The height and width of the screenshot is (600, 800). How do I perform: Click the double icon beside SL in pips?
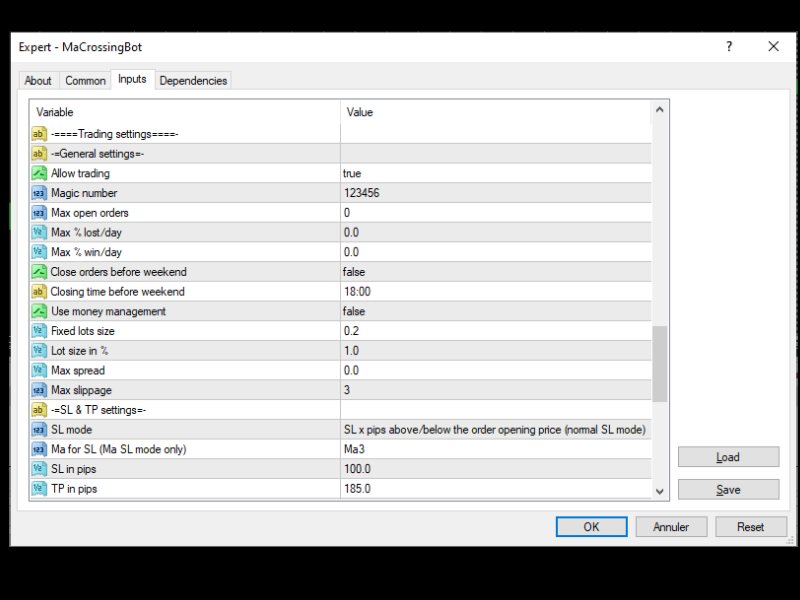pos(39,469)
